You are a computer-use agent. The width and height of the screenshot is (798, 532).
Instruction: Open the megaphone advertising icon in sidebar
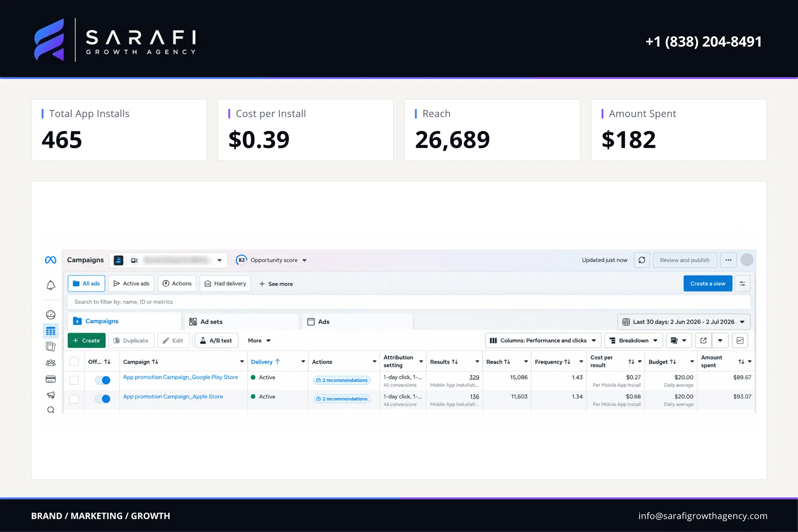[51, 395]
